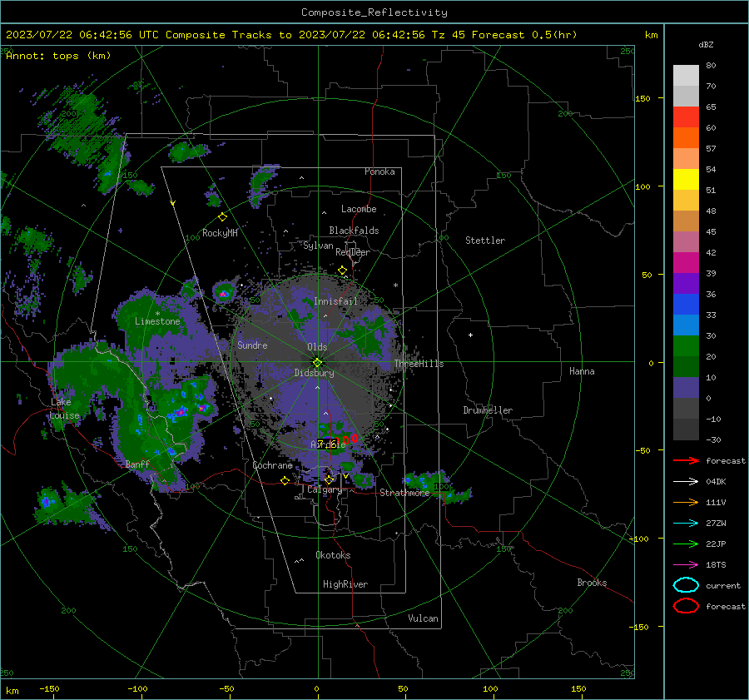Click the yellow diamond marker above RedDeer
Screen dimensions: 749x700
[342, 271]
